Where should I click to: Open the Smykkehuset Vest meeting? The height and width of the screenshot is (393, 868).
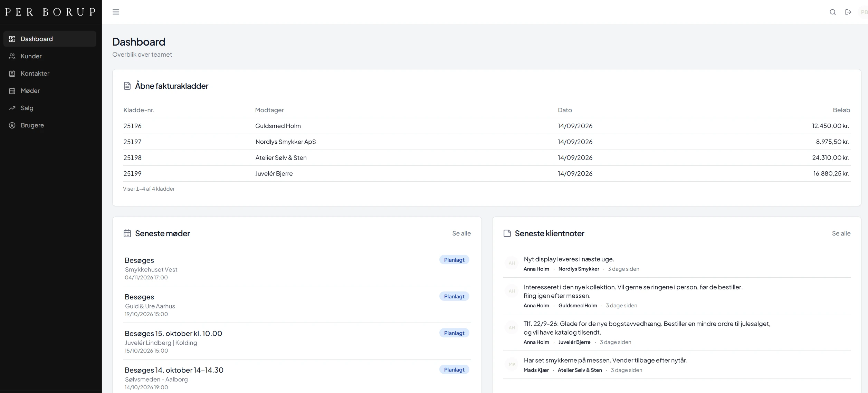pyautogui.click(x=297, y=268)
